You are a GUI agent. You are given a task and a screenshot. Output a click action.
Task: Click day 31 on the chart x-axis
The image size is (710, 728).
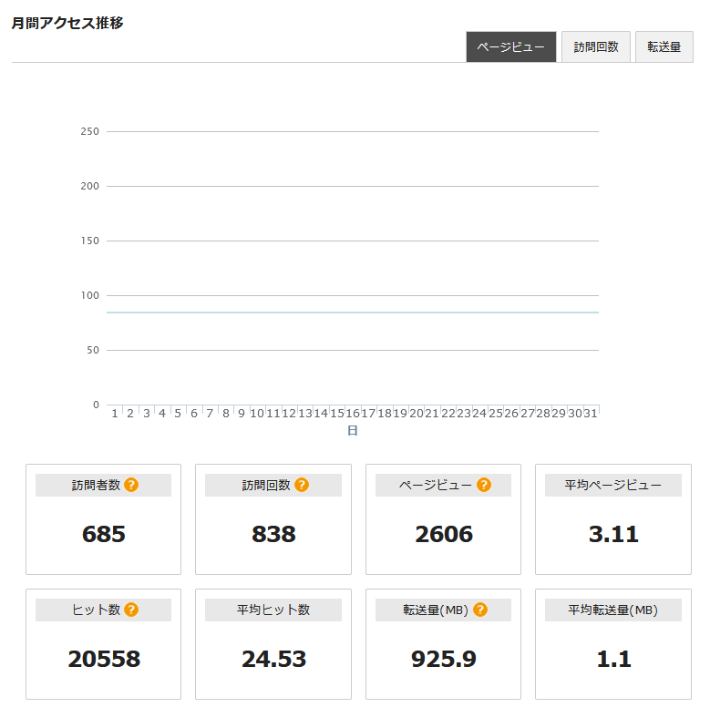pyautogui.click(x=591, y=414)
